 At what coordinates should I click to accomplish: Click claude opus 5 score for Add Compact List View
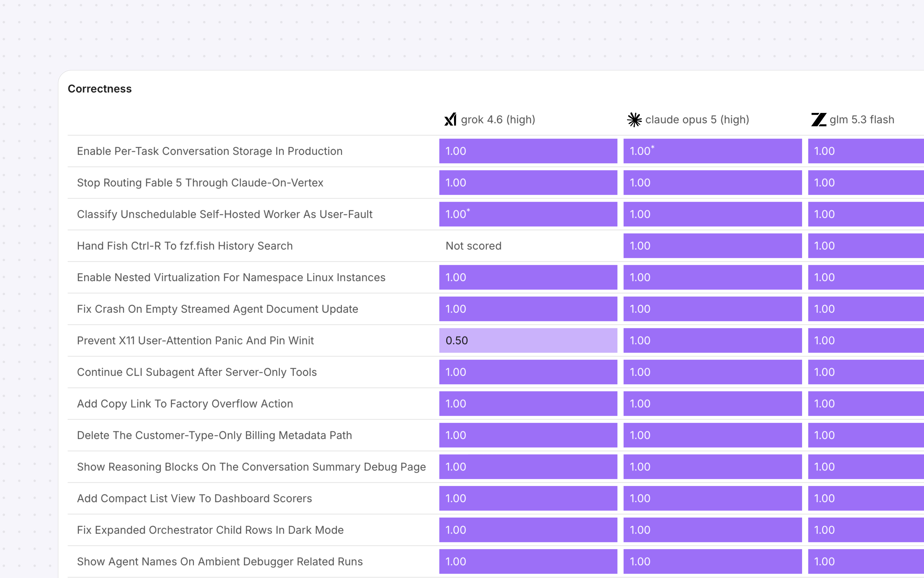coord(713,498)
